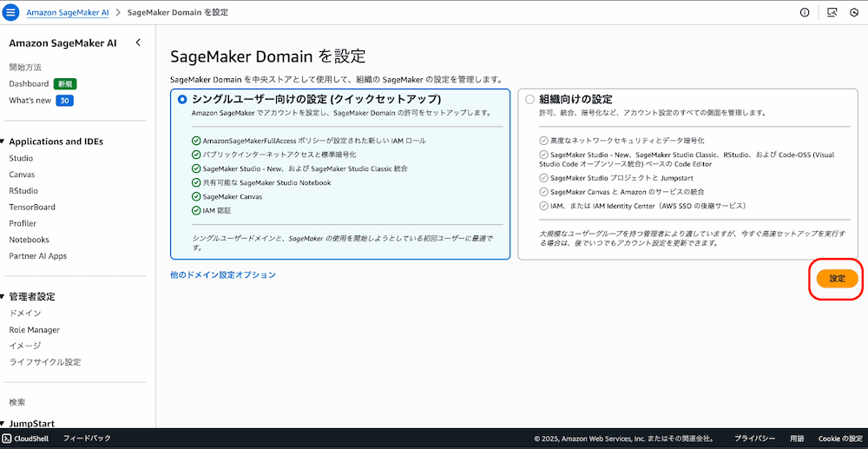868x449 pixels.
Task: Click フィードバック in footer
Action: (x=87, y=439)
